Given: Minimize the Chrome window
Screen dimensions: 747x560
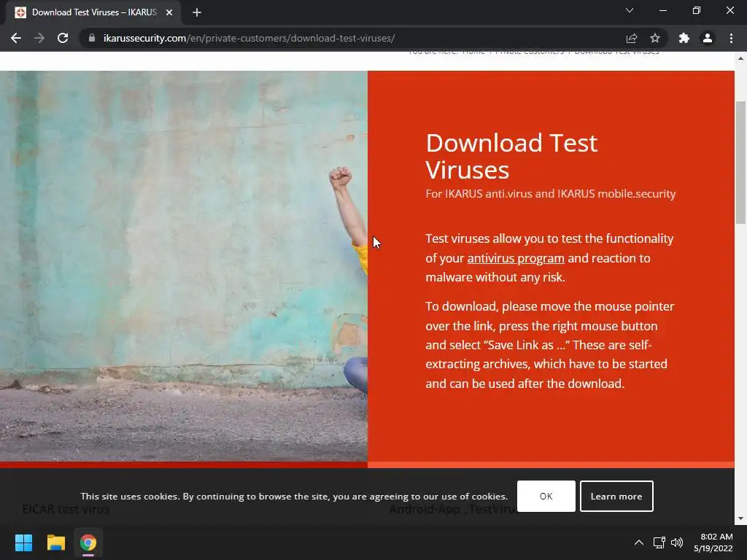Looking at the screenshot, I should click(662, 10).
